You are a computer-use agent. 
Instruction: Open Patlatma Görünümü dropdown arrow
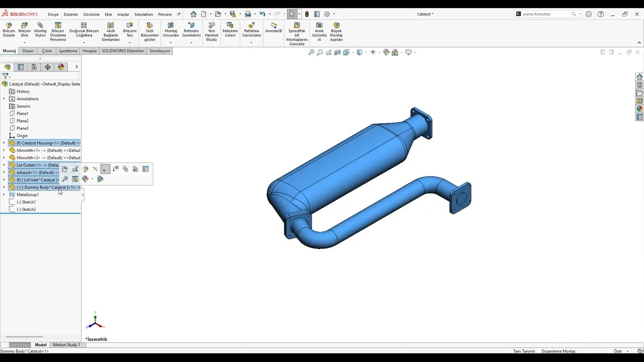252,43
